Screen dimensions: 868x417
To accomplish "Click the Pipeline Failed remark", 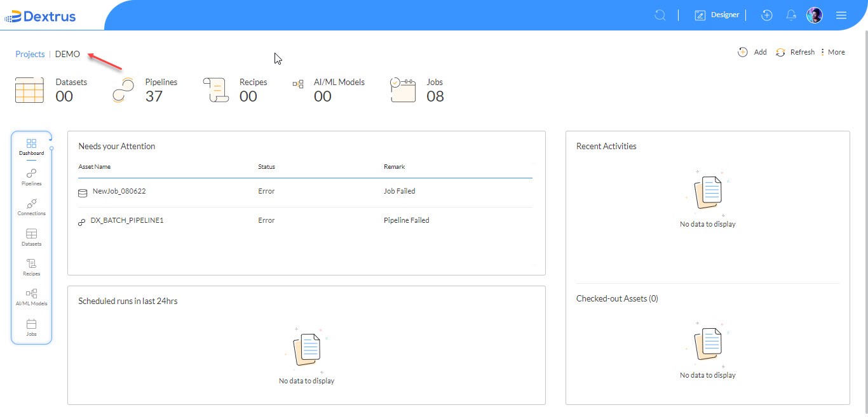I will (406, 220).
